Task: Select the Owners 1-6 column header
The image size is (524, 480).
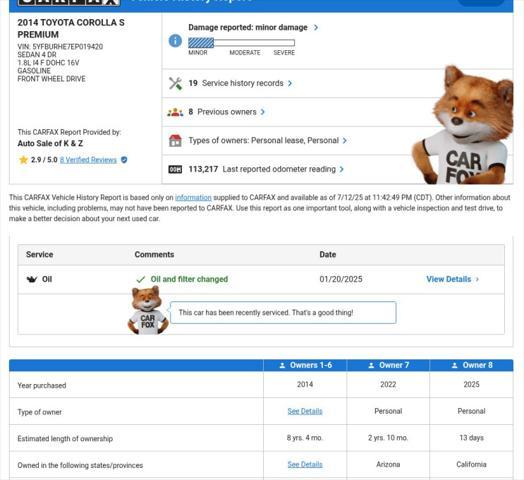Action: tap(305, 365)
